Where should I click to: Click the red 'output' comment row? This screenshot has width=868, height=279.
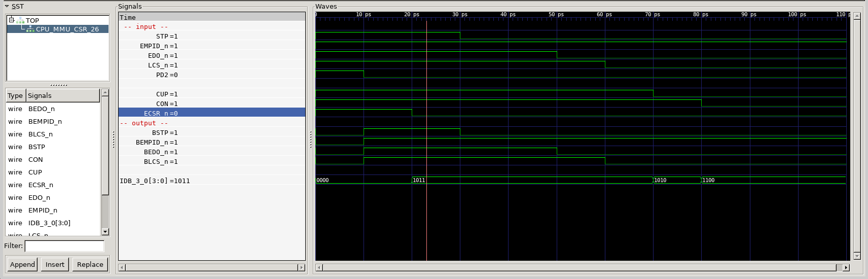(x=212, y=123)
